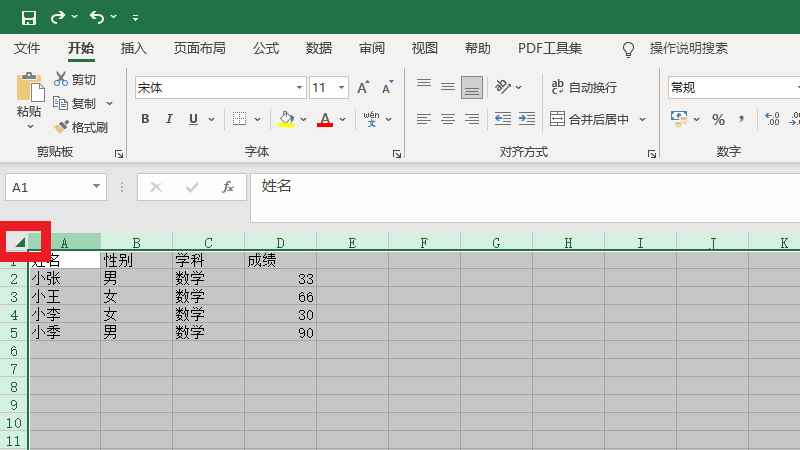Open the 公式 (Formulas) tab
Screen dimensions: 800x450
tap(266, 48)
